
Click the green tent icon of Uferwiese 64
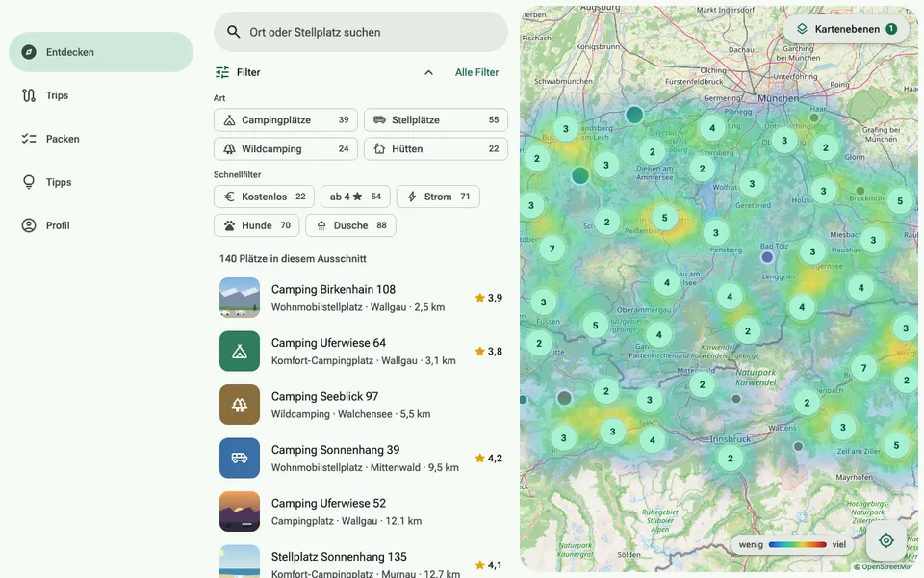[x=240, y=352]
